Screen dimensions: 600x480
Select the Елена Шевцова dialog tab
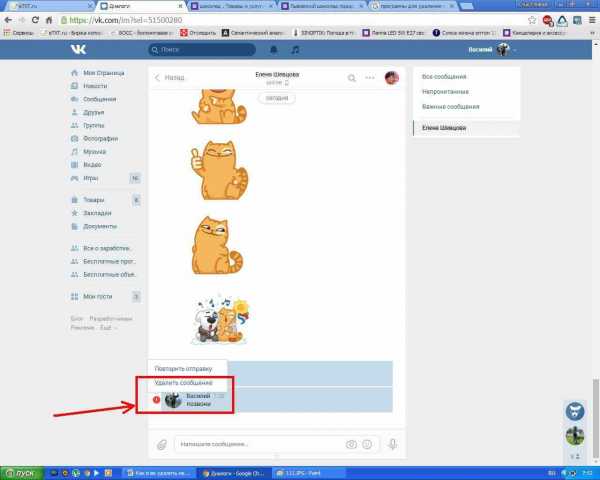tap(466, 128)
